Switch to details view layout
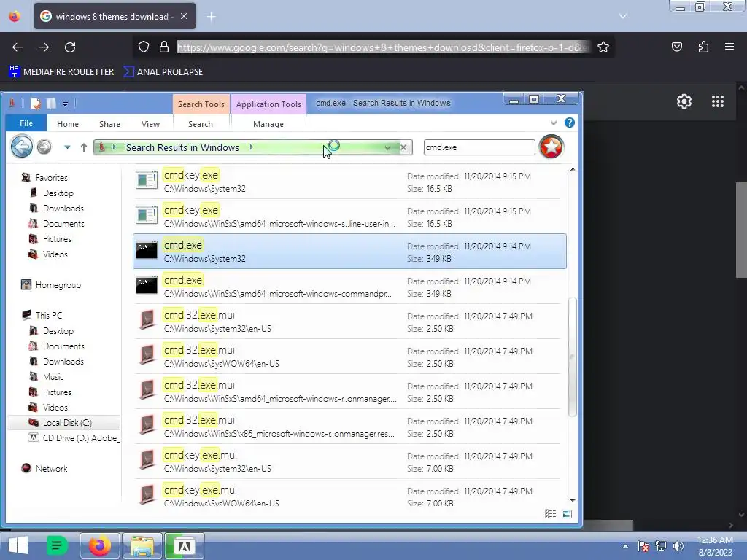The image size is (747, 560). 550,514
